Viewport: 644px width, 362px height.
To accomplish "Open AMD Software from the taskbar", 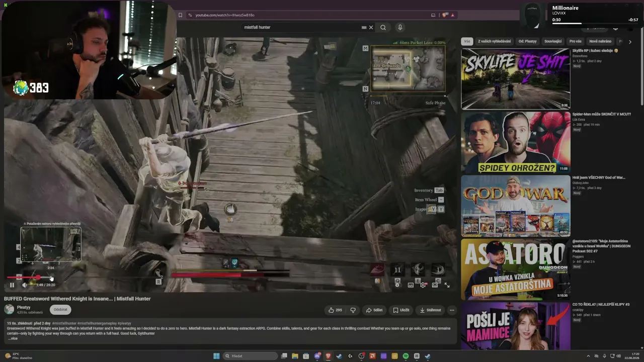I will tap(372, 356).
